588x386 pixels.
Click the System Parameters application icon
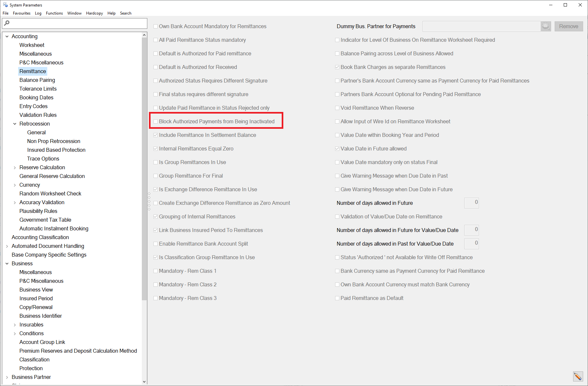tap(5, 5)
